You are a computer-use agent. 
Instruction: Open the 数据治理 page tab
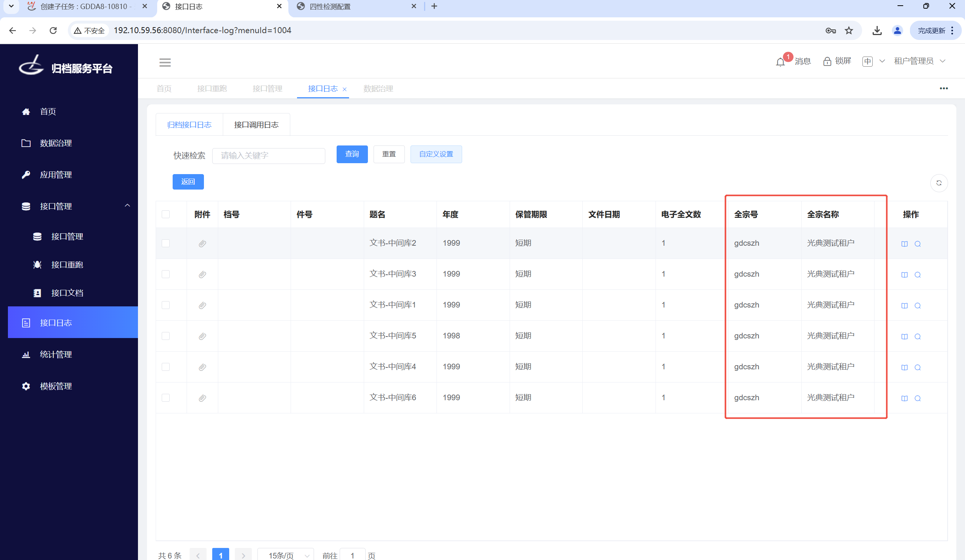tap(378, 89)
